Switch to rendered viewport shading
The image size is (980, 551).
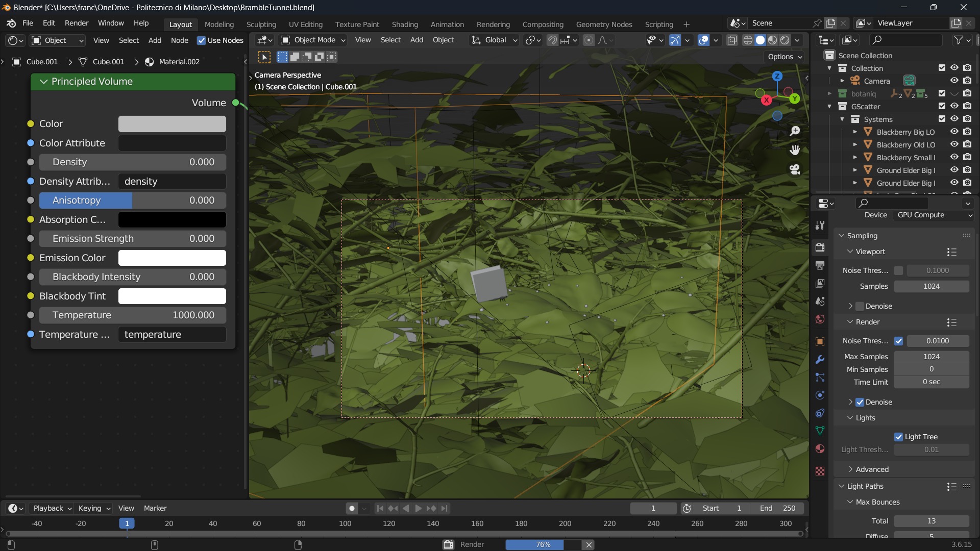tap(785, 40)
